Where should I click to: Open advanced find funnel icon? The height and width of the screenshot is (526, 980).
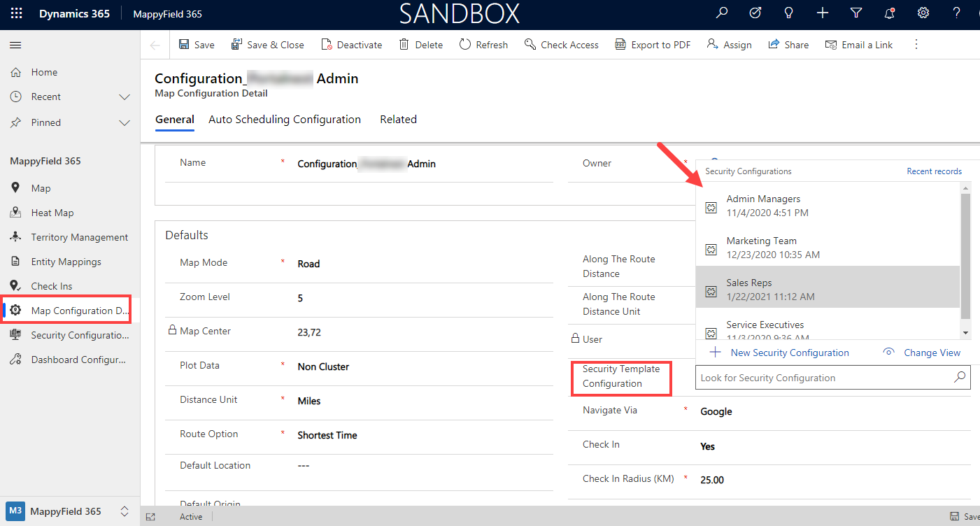click(x=856, y=13)
